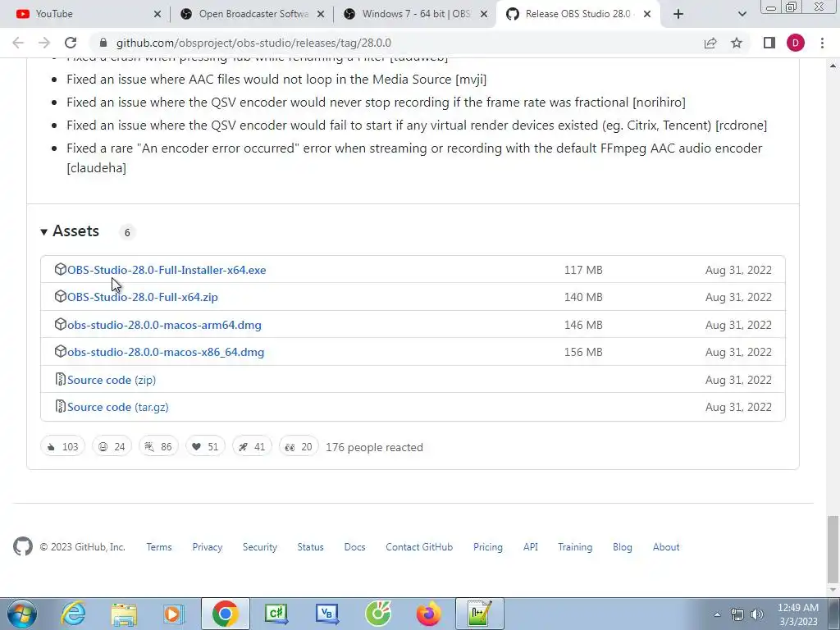Show hidden tray icons arrow

pyautogui.click(x=717, y=614)
